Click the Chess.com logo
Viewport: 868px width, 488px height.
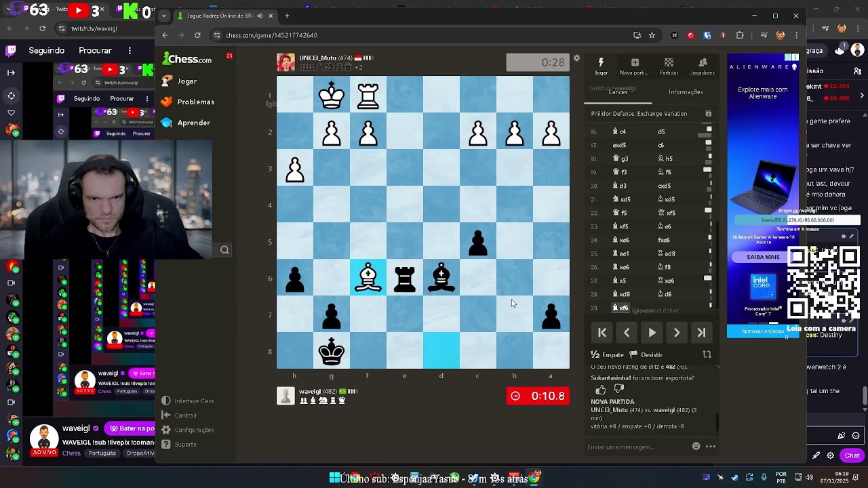point(187,59)
